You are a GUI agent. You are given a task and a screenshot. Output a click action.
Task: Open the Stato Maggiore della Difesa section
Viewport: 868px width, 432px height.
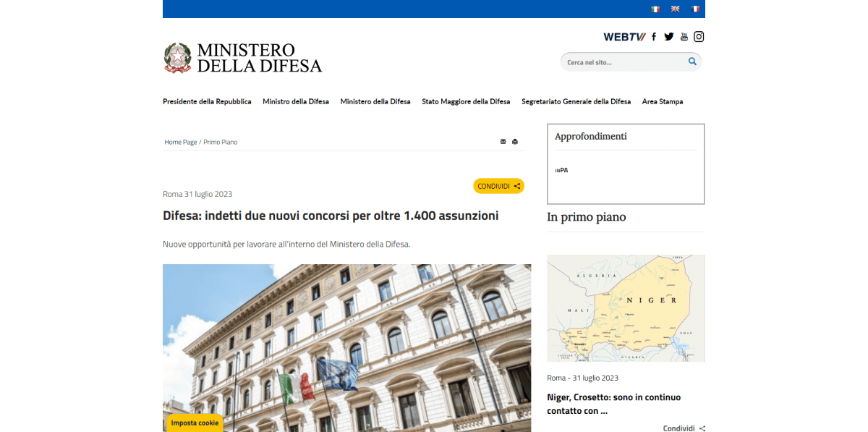point(466,101)
